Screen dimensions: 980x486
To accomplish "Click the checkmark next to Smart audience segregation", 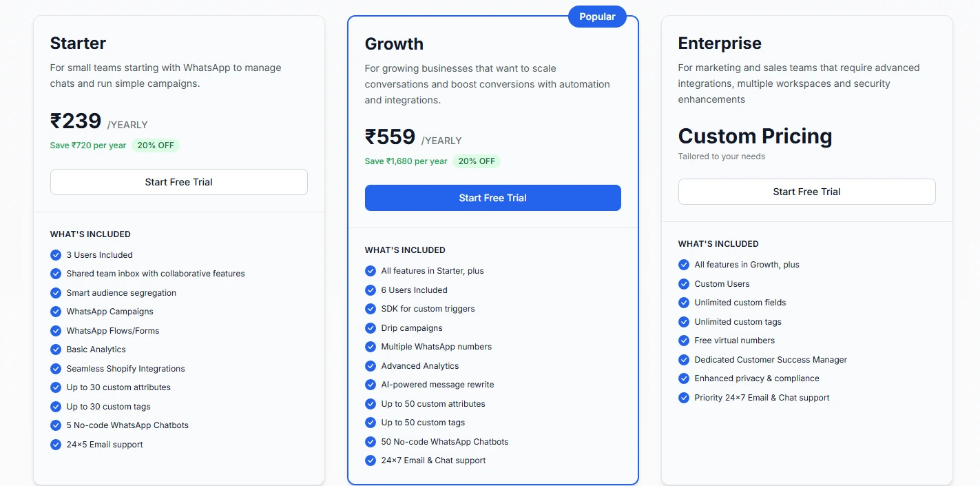I will click(x=55, y=293).
